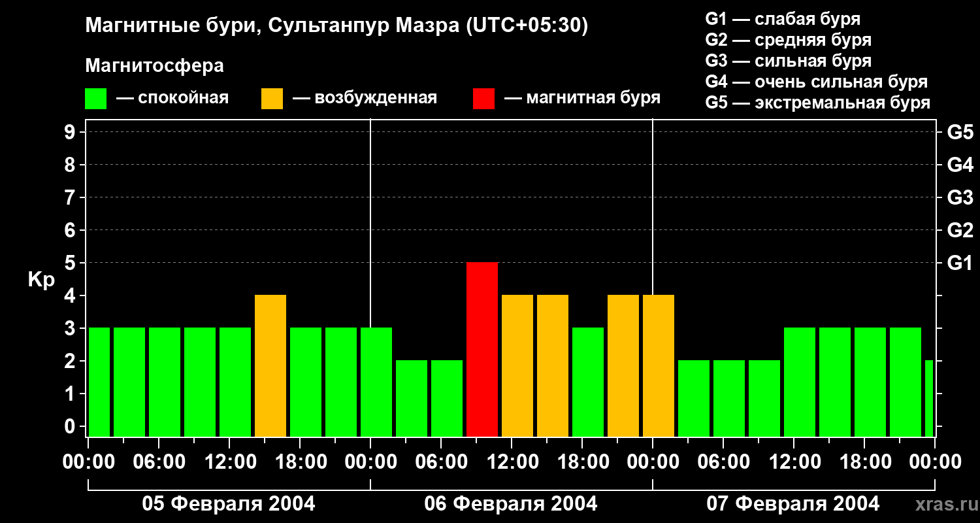Select the orange bar on 05 Февраля
Screen dimensions: 980x523
tap(270, 366)
